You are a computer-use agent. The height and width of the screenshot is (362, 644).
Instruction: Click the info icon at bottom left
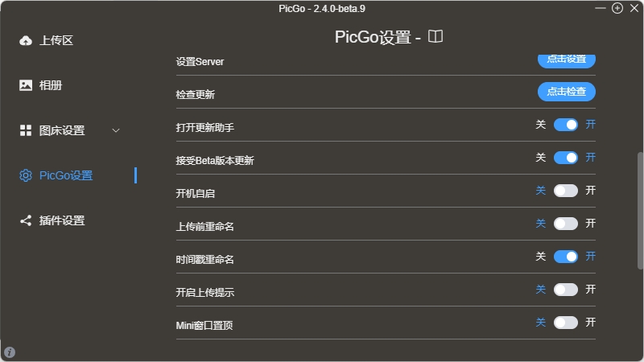click(x=10, y=352)
